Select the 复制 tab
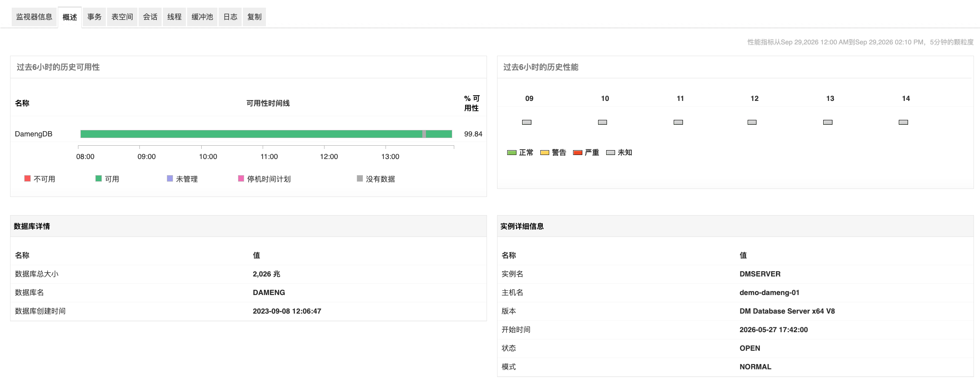 tap(254, 17)
